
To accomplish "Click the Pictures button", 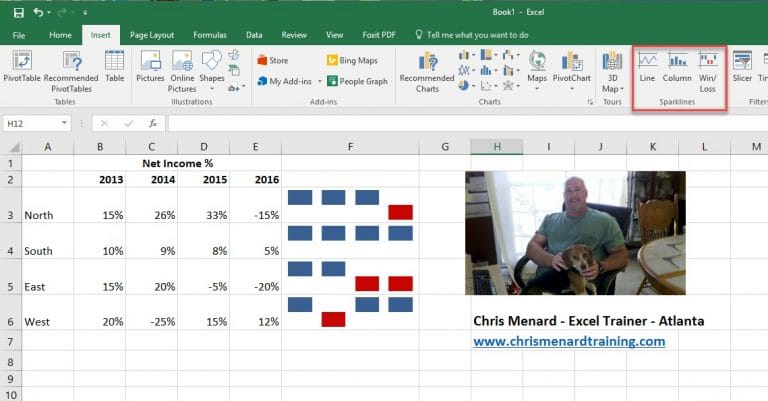I will tap(150, 67).
